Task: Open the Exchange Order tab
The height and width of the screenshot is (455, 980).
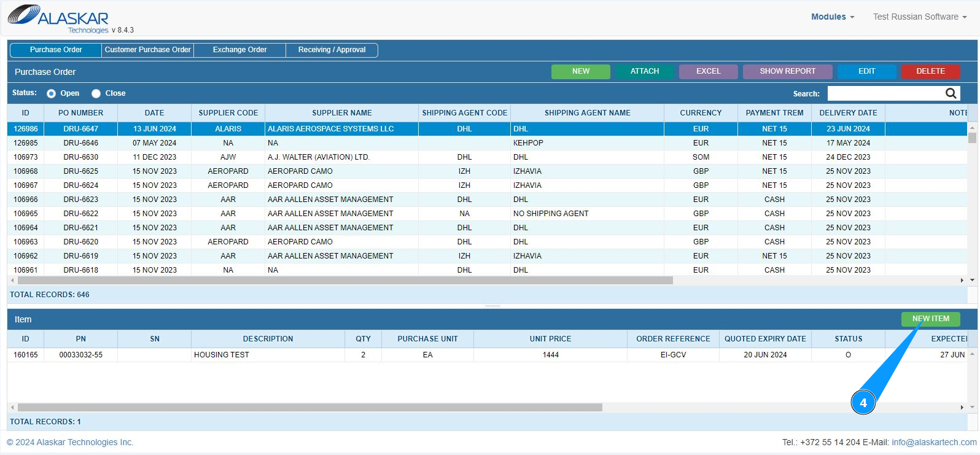Action: click(239, 50)
